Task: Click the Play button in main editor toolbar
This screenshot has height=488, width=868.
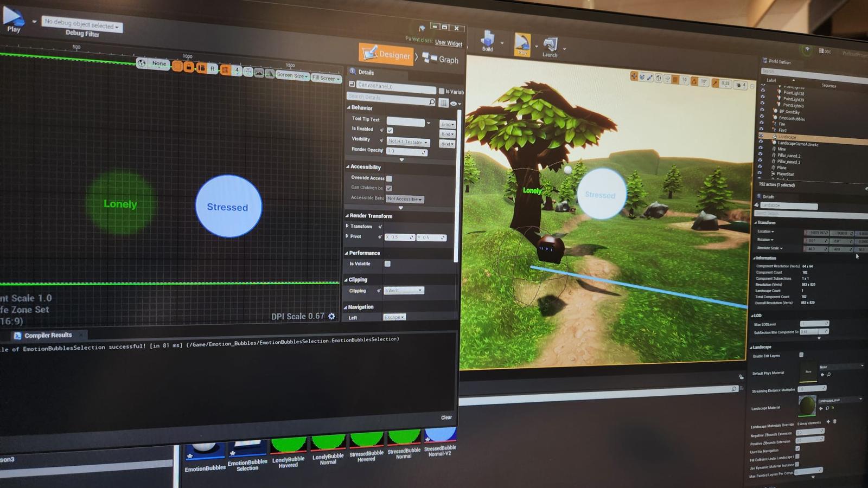Action: point(522,44)
